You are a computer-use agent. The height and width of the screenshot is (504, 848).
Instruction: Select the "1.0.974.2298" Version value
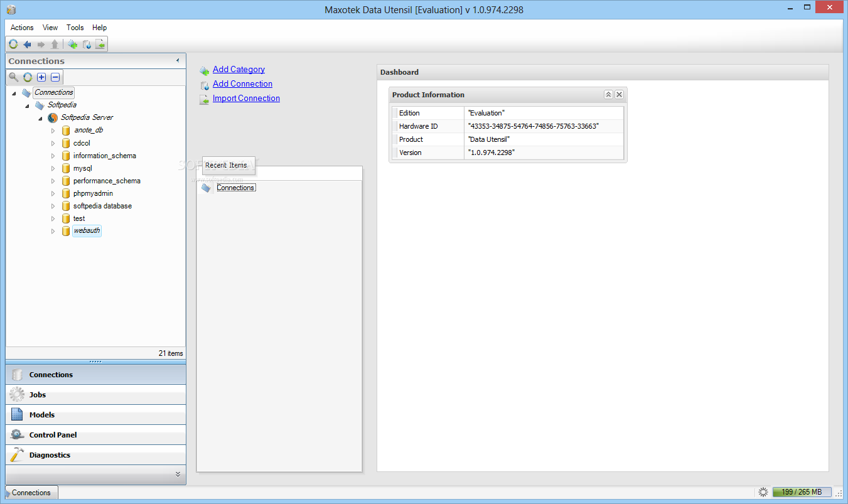click(491, 153)
